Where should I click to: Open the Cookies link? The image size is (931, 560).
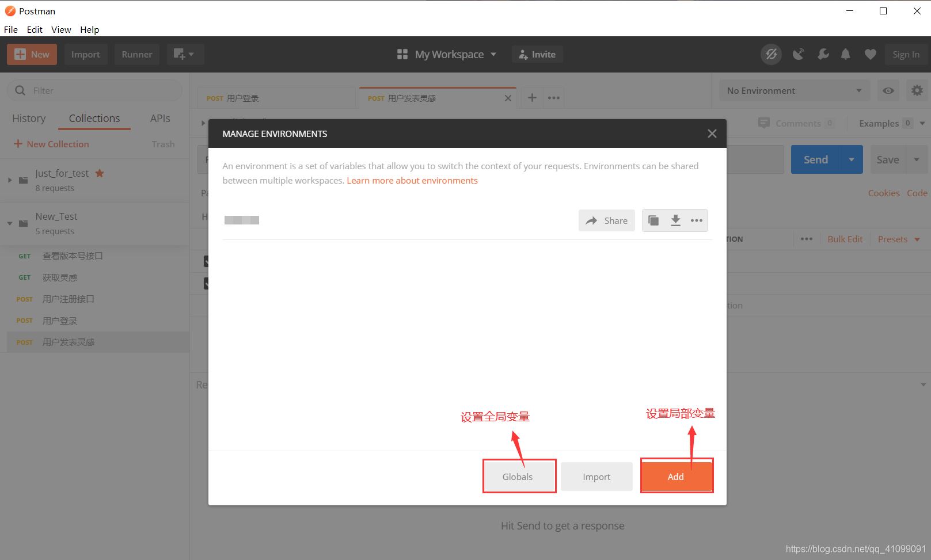point(884,193)
